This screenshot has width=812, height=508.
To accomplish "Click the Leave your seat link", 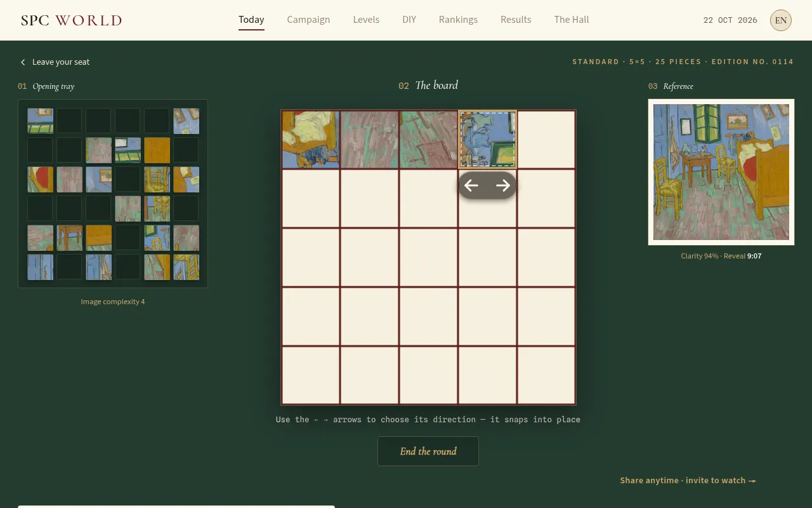I will 61,62.
